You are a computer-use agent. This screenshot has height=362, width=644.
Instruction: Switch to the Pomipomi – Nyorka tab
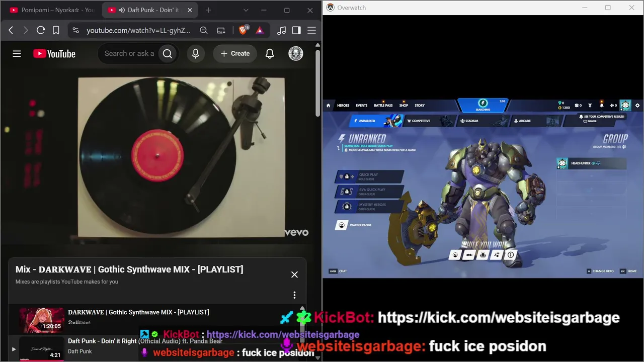pos(52,10)
